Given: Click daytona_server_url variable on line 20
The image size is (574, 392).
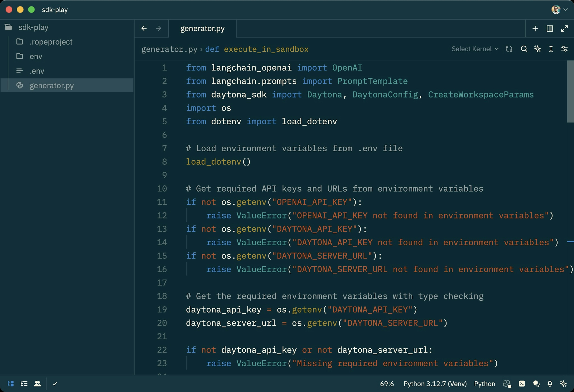Looking at the screenshot, I should tap(231, 323).
